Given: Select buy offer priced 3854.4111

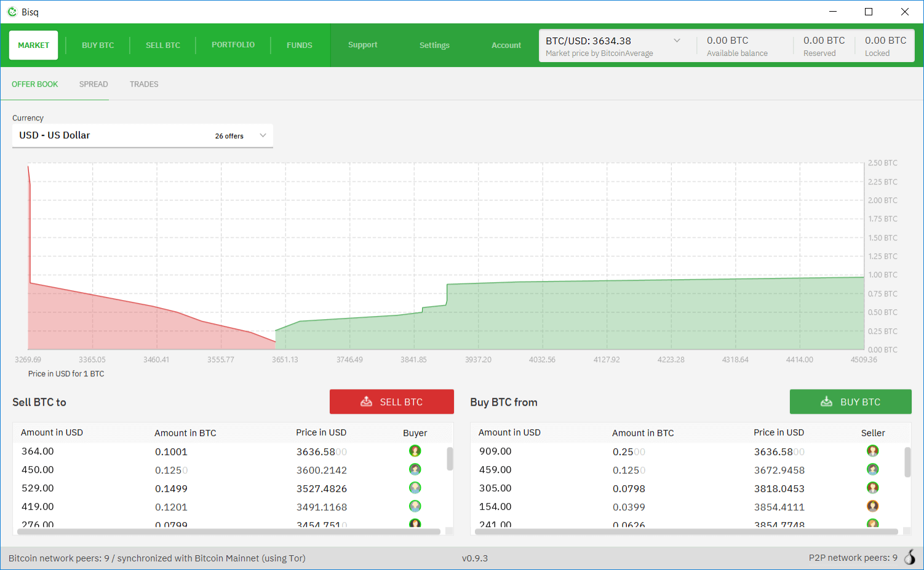Looking at the screenshot, I should coord(687,507).
